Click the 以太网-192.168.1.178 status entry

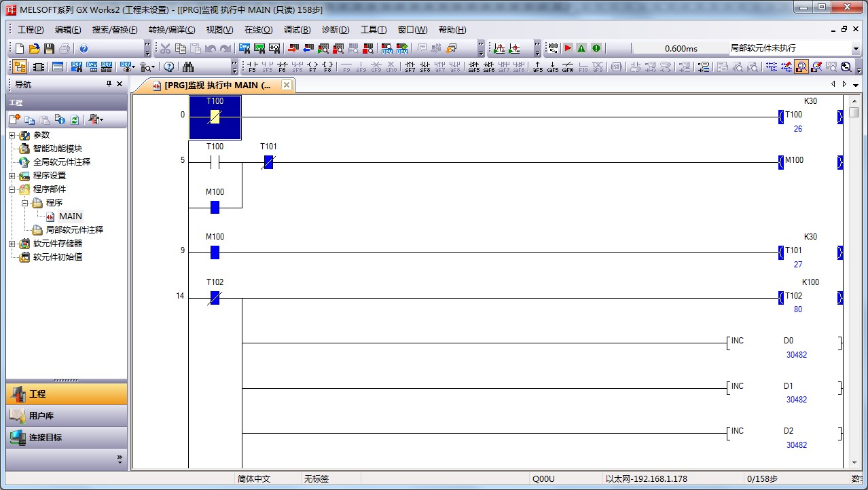coord(646,478)
